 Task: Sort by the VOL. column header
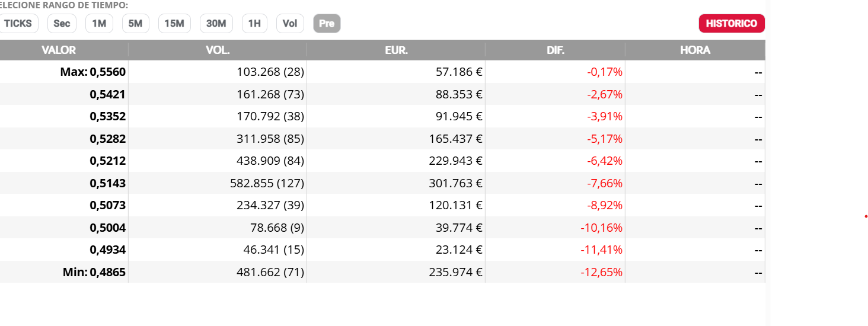click(x=218, y=50)
